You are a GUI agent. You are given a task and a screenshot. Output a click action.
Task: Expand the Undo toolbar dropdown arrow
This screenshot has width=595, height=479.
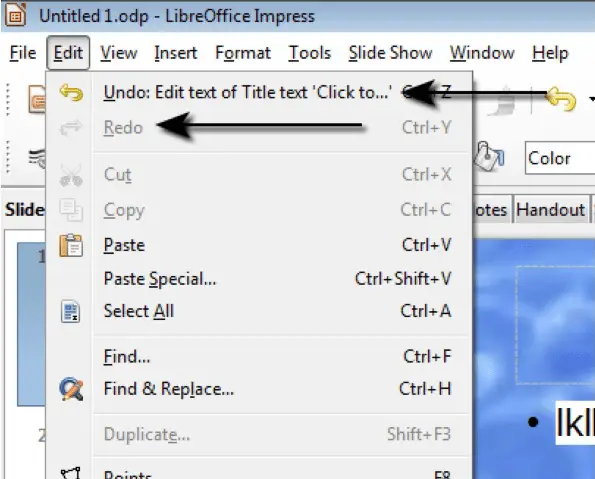point(592,99)
